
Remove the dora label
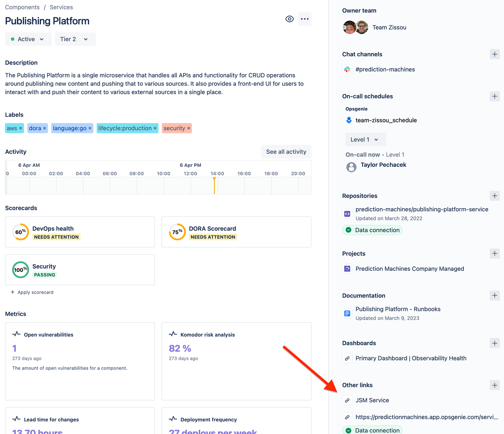coord(44,128)
